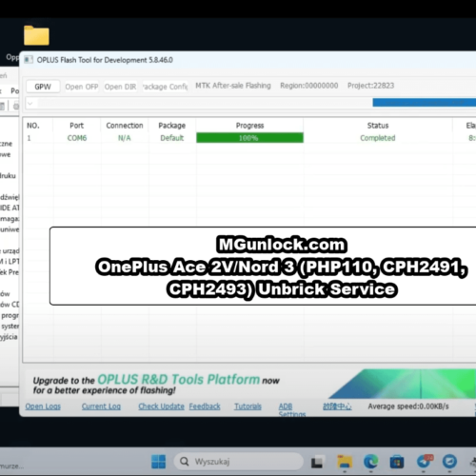Open the Tutorials link
Image resolution: width=476 pixels, height=476 pixels.
pos(248,407)
